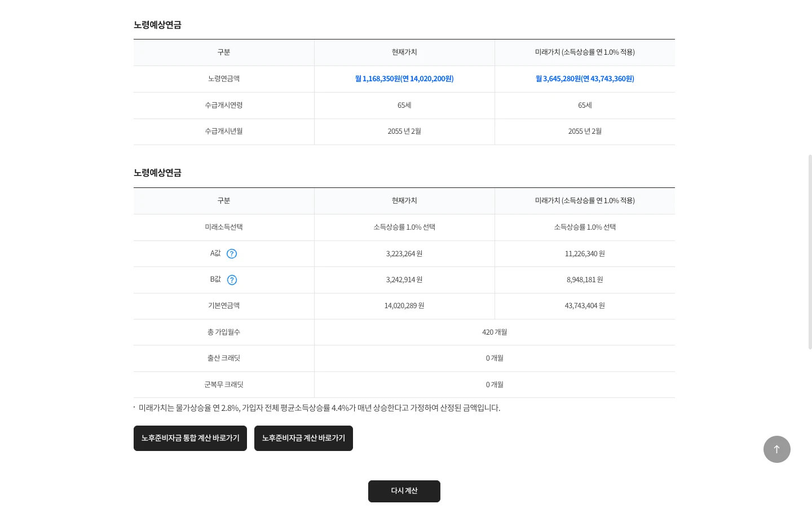This screenshot has height=508, width=812.
Task: Click the scroll-to-top arrow button
Action: click(x=777, y=449)
